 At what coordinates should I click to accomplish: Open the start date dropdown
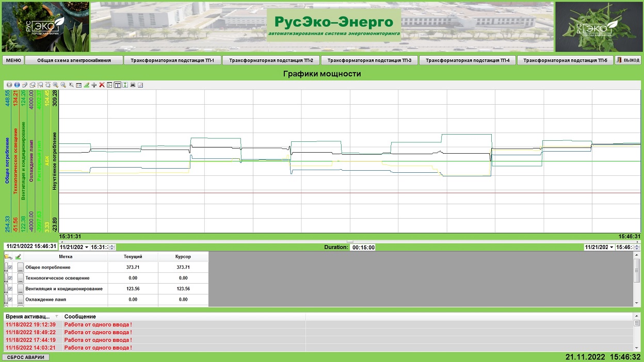pos(87,247)
